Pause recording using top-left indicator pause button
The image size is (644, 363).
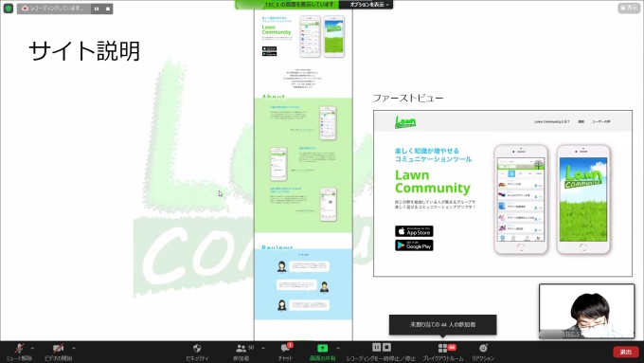tap(97, 9)
